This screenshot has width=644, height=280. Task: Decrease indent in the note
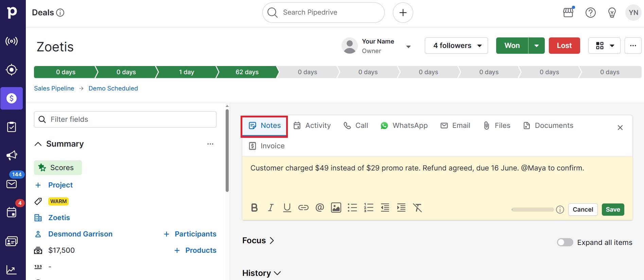[385, 208]
